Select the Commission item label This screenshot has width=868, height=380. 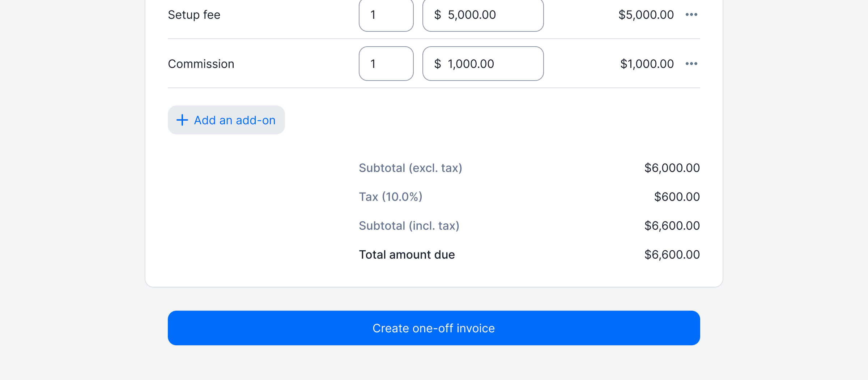point(201,64)
